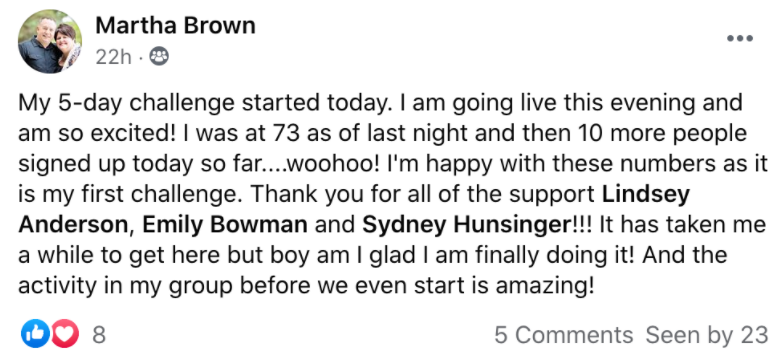Open the three-dot post options menu
The height and width of the screenshot is (363, 784).
pos(740,38)
